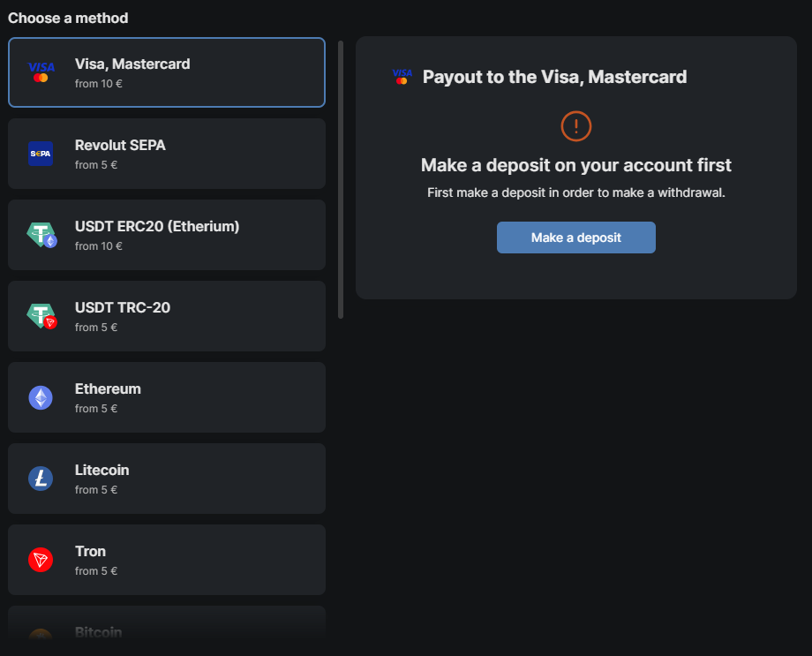Click the orange warning exclamation icon
This screenshot has width=812, height=656.
(x=575, y=126)
